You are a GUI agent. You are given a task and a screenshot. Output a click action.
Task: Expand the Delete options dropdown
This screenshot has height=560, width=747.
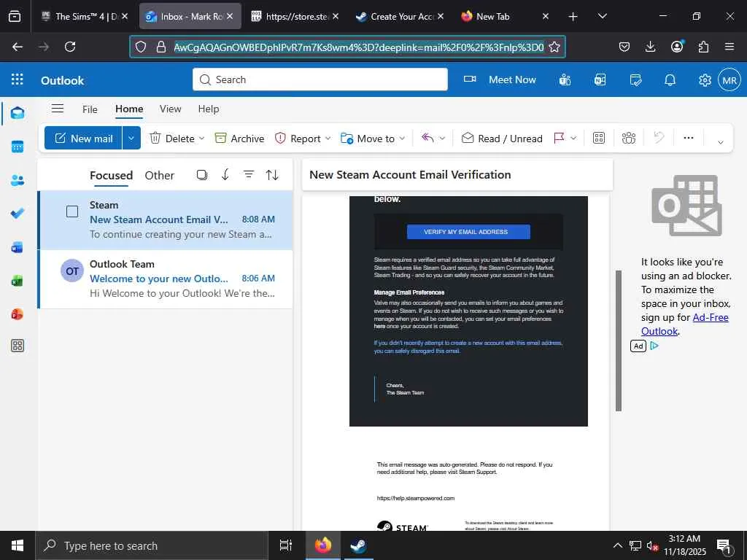point(201,139)
